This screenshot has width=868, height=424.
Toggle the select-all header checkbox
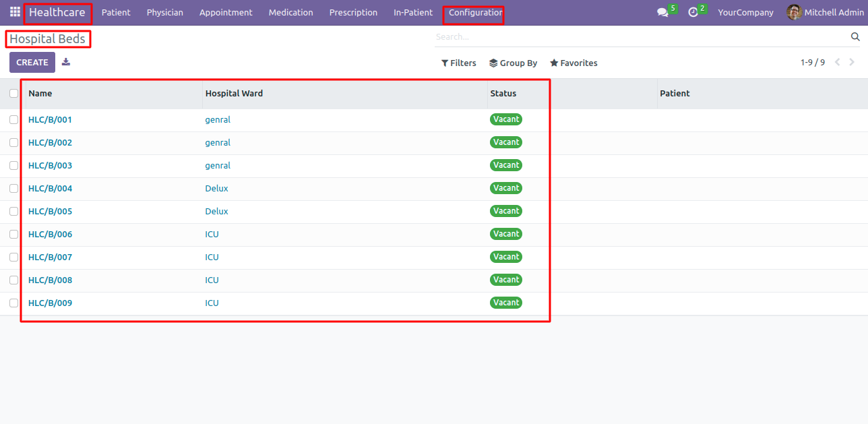tap(13, 94)
